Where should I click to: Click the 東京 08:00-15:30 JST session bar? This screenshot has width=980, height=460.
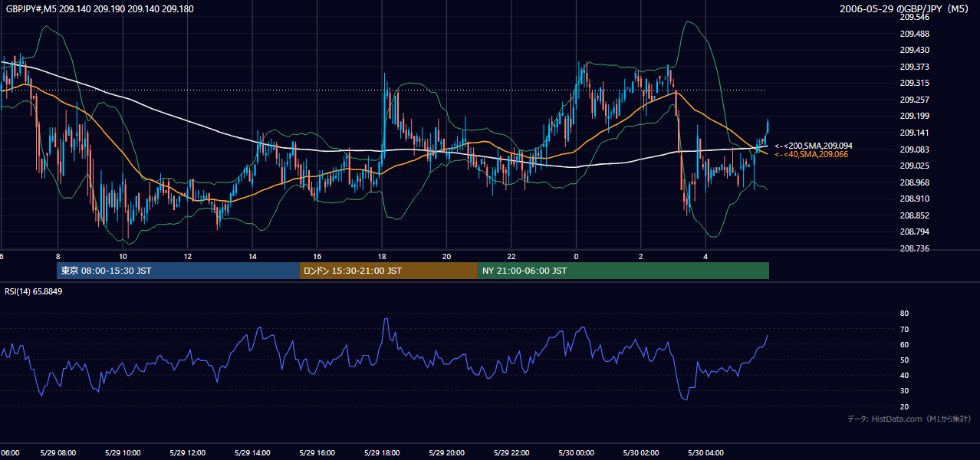178,271
